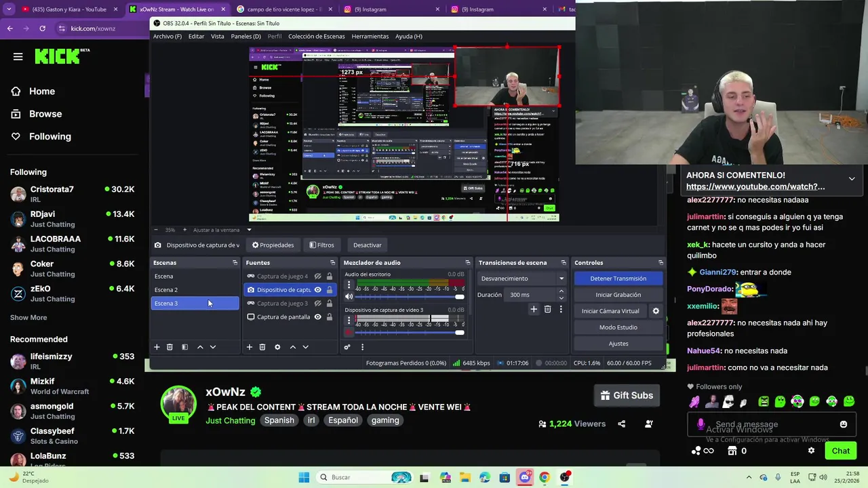Open Ajustar a la ventana dropdown
Image resolution: width=868 pixels, height=488 pixels.
pos(249,230)
